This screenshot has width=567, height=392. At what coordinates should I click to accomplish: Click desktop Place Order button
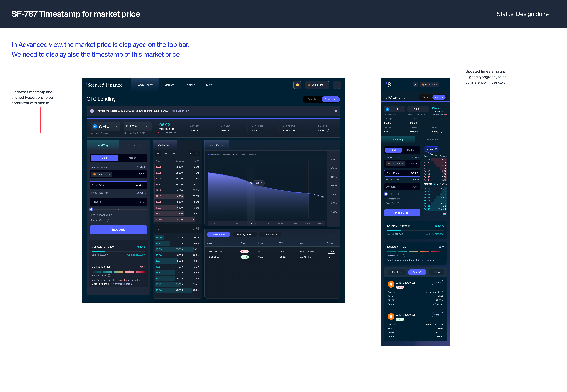119,230
